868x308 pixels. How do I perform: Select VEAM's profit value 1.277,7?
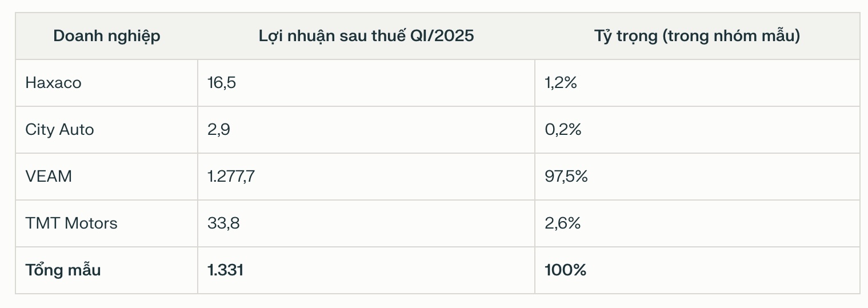[231, 177]
